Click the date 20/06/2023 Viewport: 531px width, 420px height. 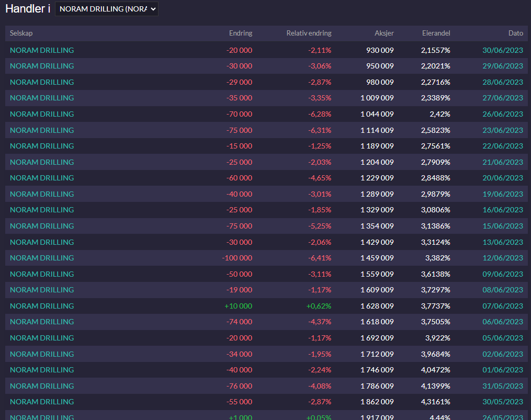click(503, 178)
